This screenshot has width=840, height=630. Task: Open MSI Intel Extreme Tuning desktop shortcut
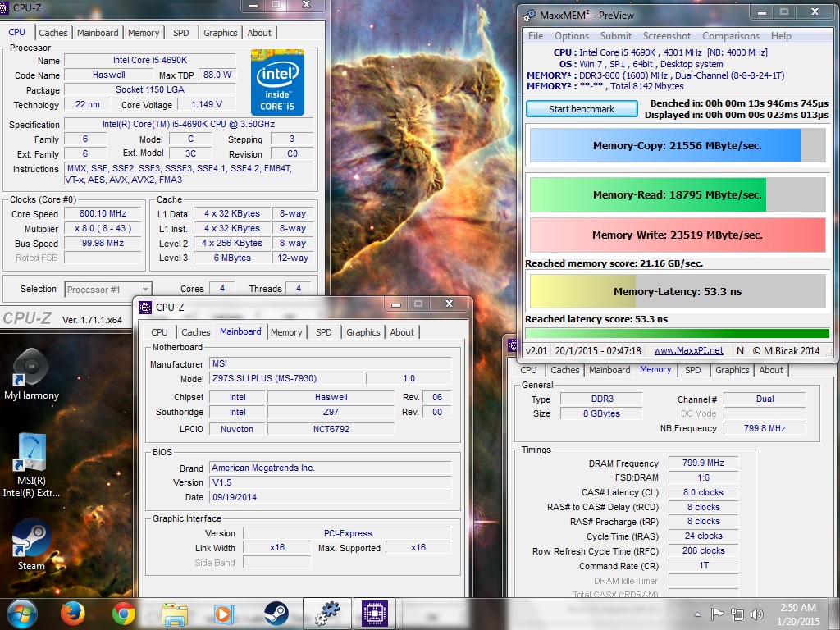(31, 465)
